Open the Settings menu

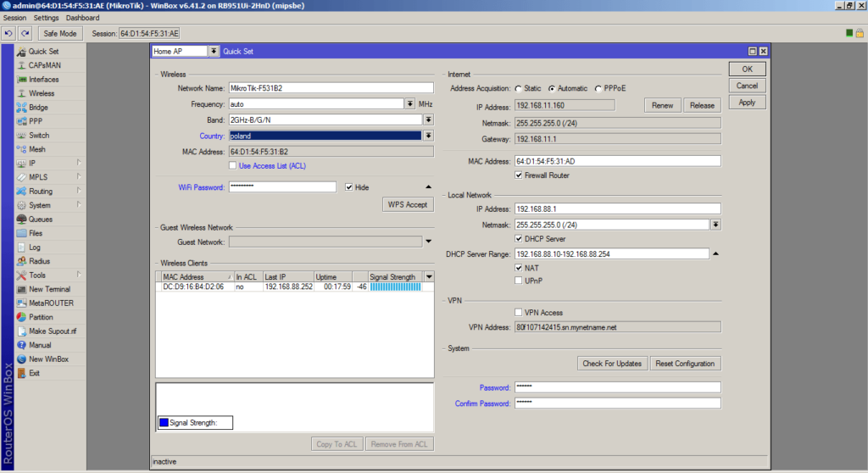(46, 18)
